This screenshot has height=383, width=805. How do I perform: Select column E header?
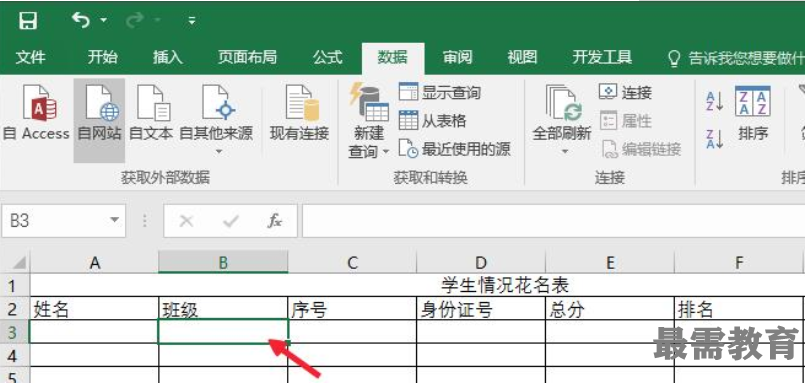610,262
